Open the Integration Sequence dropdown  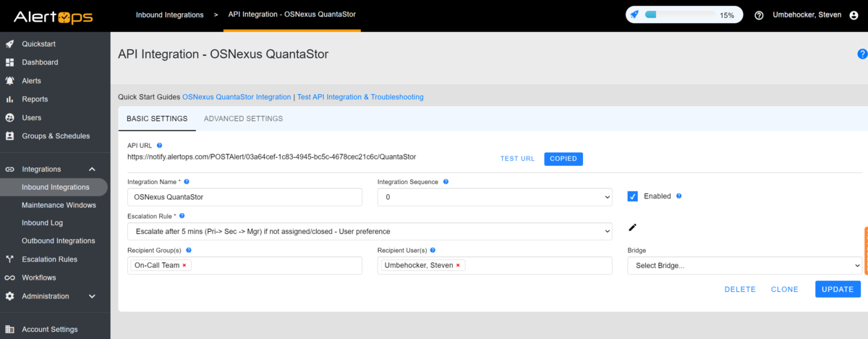[x=495, y=197]
